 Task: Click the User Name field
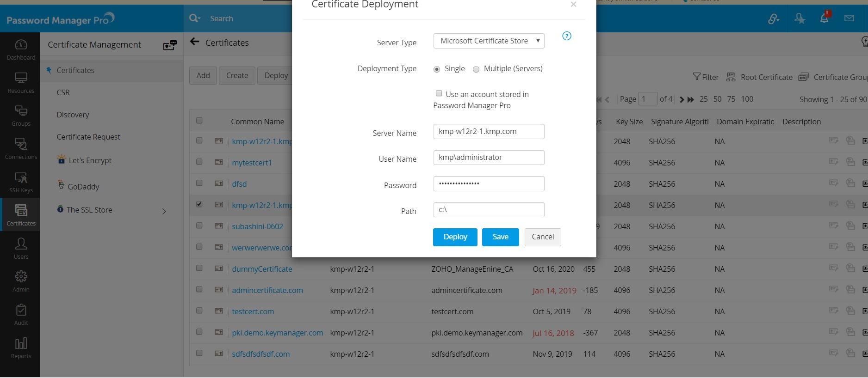click(489, 157)
